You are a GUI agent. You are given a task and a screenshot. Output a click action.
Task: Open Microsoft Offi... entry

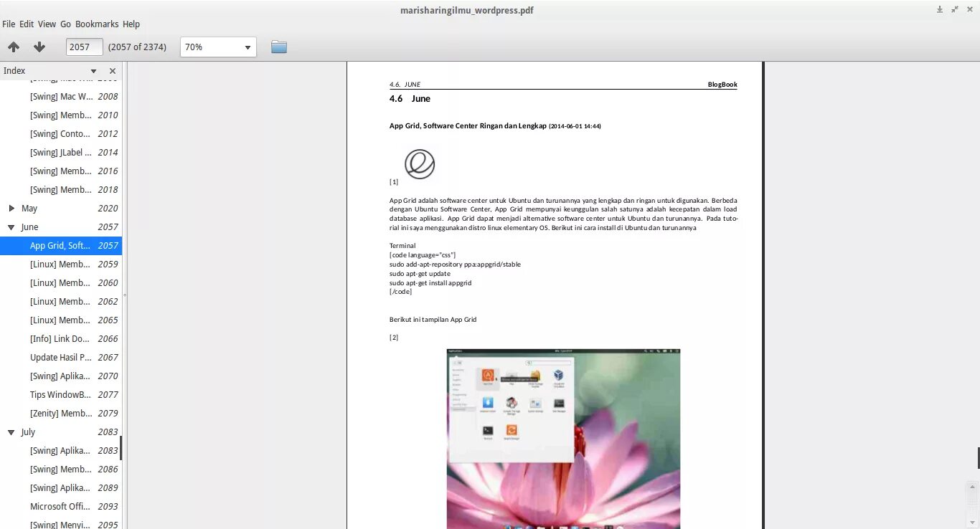pyautogui.click(x=61, y=507)
